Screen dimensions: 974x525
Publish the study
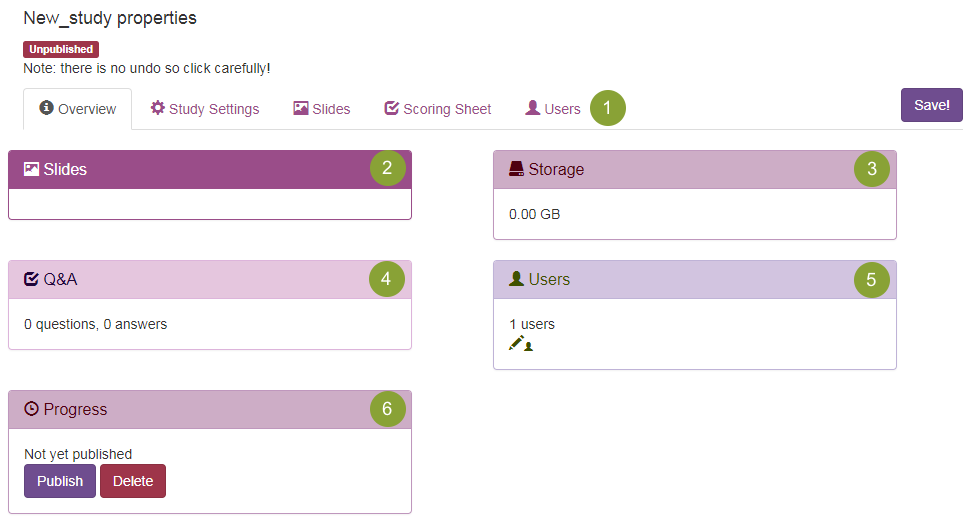click(60, 481)
